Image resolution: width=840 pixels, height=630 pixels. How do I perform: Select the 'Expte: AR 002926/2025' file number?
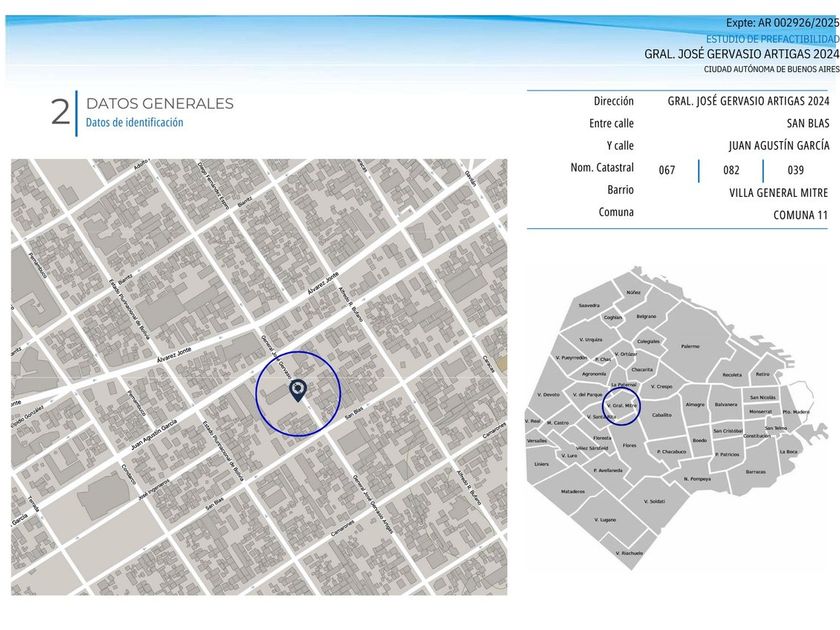(783, 22)
